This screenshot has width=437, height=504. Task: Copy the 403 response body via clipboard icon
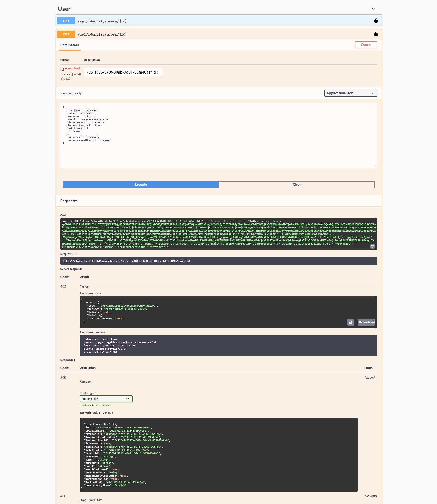(x=351, y=322)
